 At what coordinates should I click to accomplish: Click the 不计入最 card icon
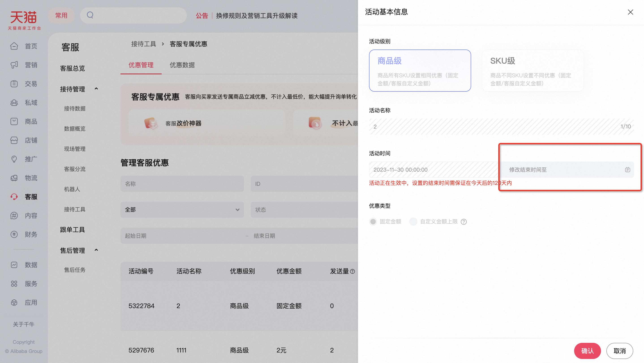(x=315, y=123)
